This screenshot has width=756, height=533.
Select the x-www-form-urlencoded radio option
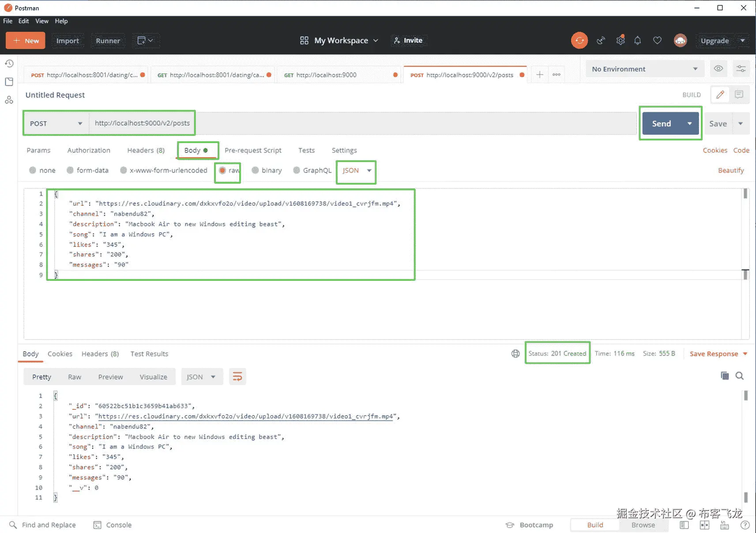click(x=124, y=170)
